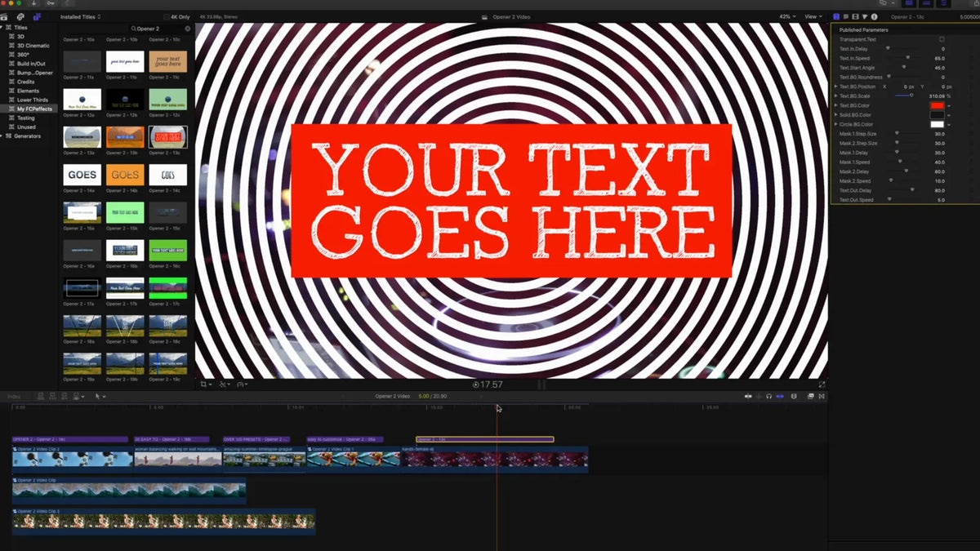Enable the 4K Only checkbox
The image size is (980, 551).
coord(167,16)
